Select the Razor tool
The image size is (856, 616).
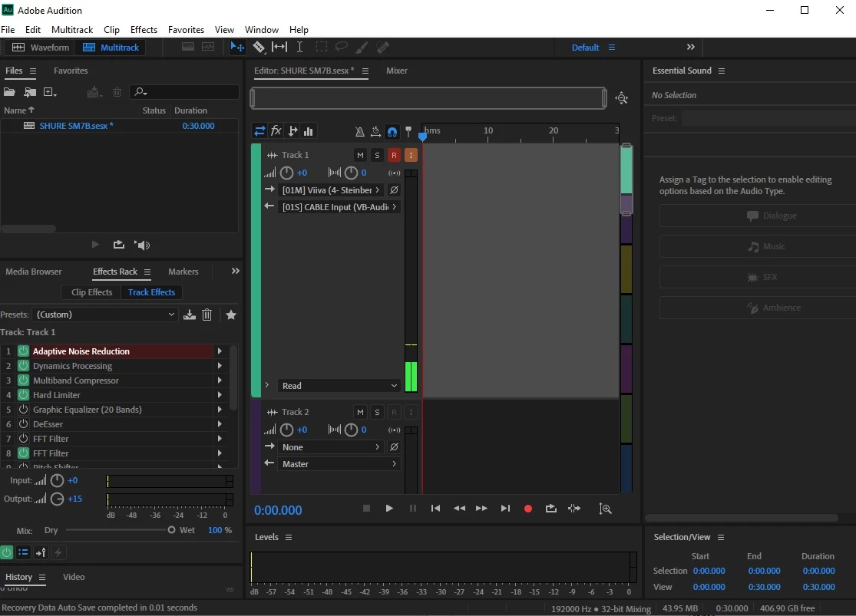coord(259,47)
